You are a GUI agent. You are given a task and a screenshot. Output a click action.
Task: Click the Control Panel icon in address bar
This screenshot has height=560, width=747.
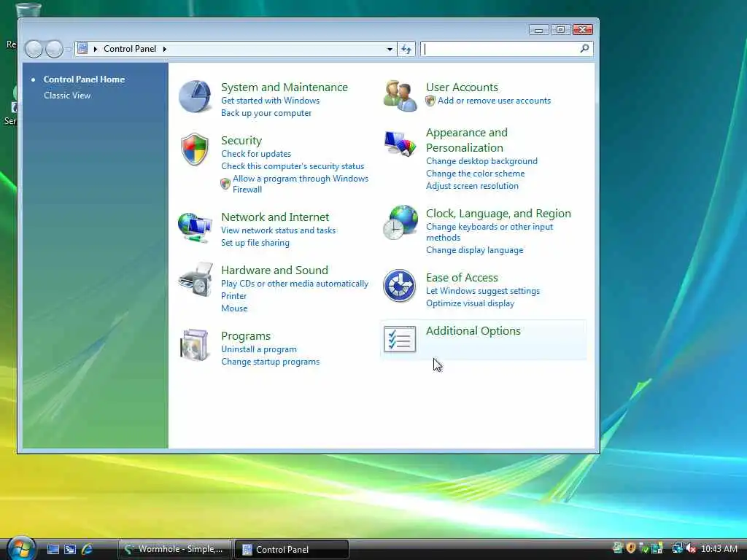point(83,48)
